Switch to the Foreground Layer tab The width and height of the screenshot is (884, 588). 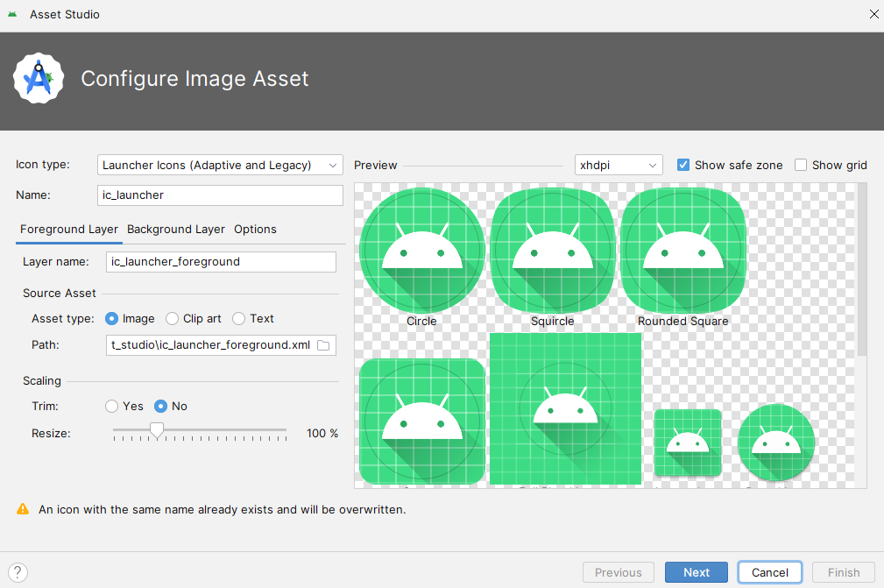69,230
